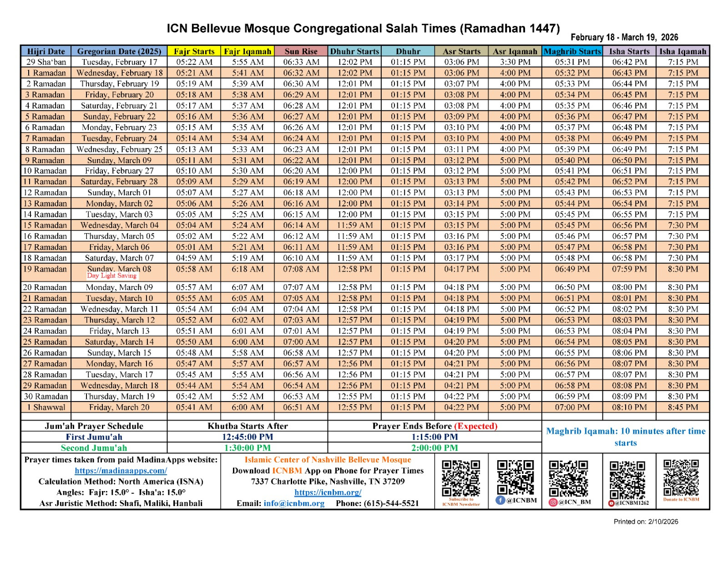The height and width of the screenshot is (562, 728).
Task: Click the Facebook icon next to @ICNBM
Action: point(500,500)
